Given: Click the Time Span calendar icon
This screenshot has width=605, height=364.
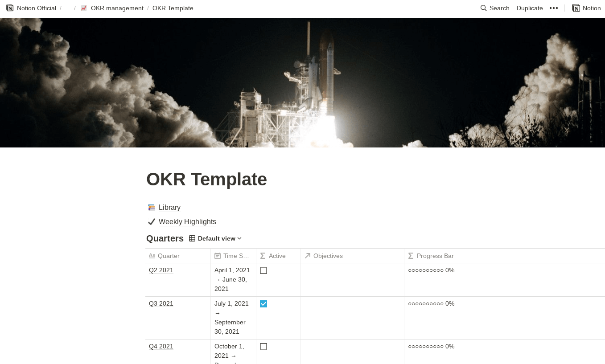Looking at the screenshot, I should click(218, 256).
